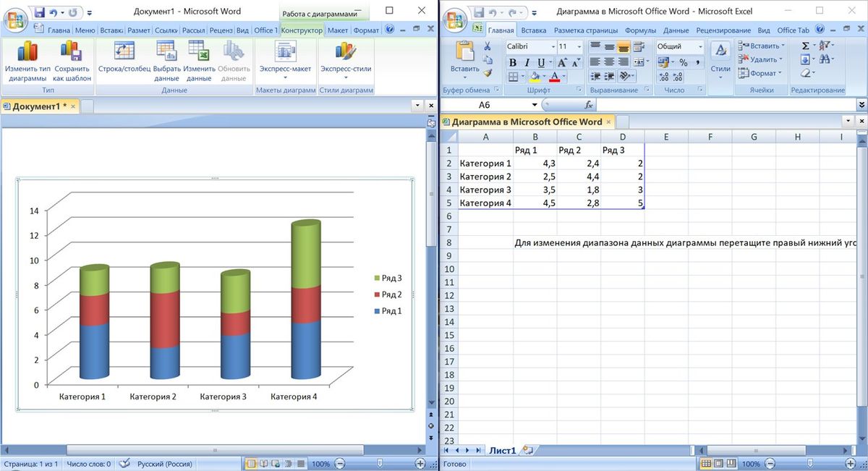Click Insert Function fx icon in formula bar
The image size is (868, 471).
589,105
